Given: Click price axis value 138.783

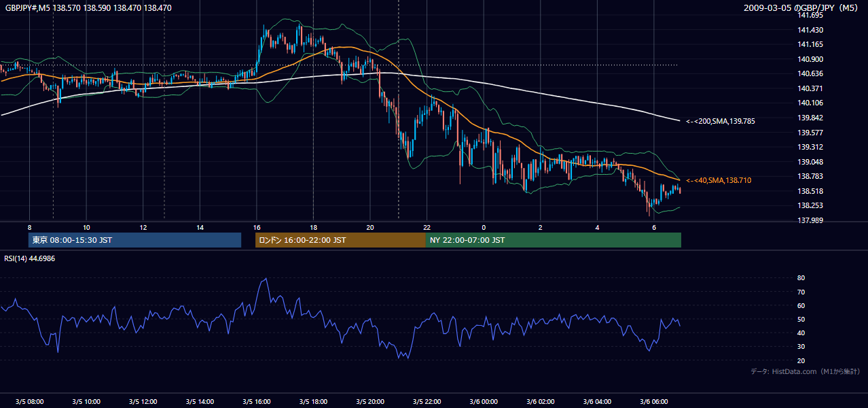Looking at the screenshot, I should (x=811, y=176).
